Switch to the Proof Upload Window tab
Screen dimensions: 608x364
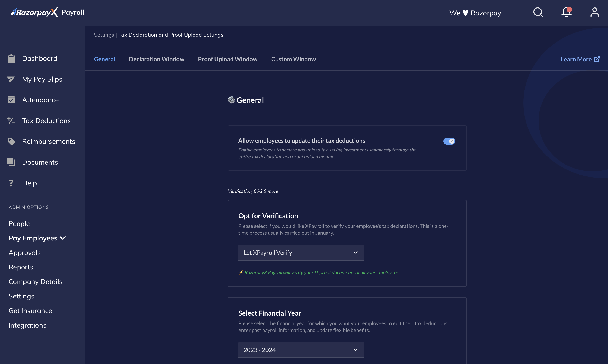coord(228,58)
